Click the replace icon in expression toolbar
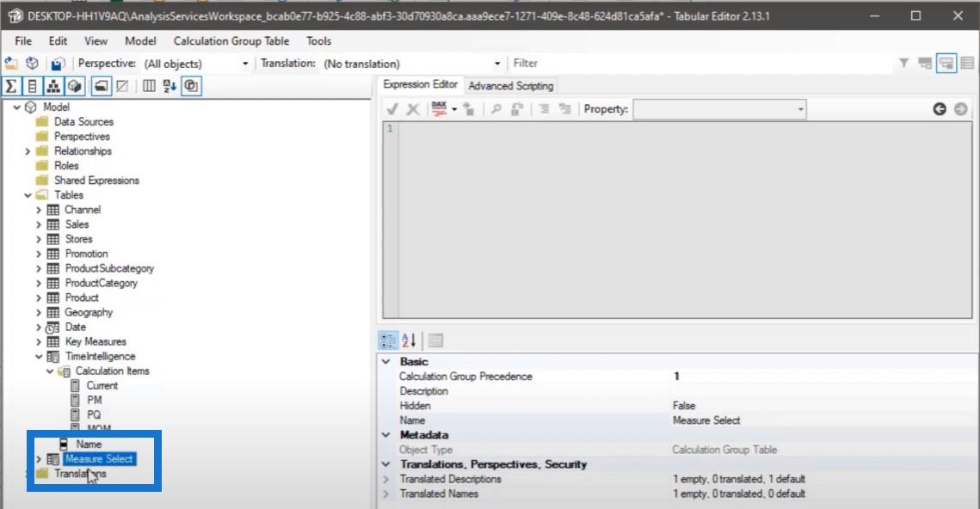980x509 pixels. [x=517, y=109]
